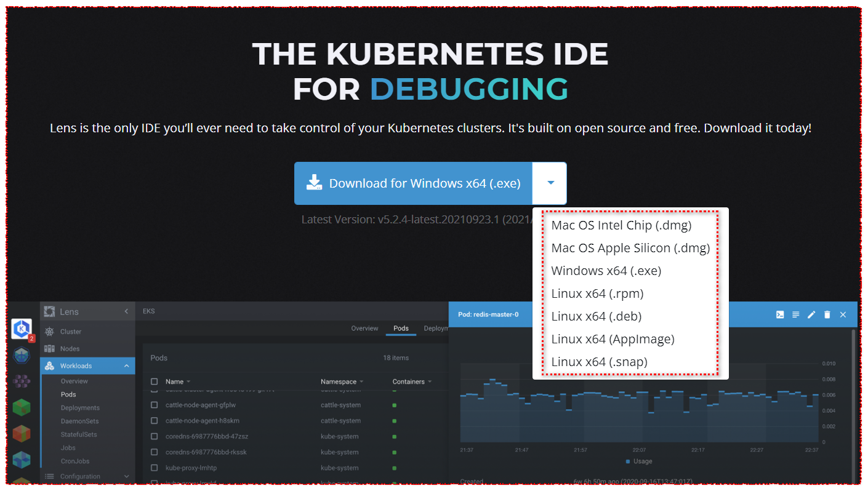
Task: Click container status dot for coredns-6987776bbd-rkssk
Action: point(394,452)
